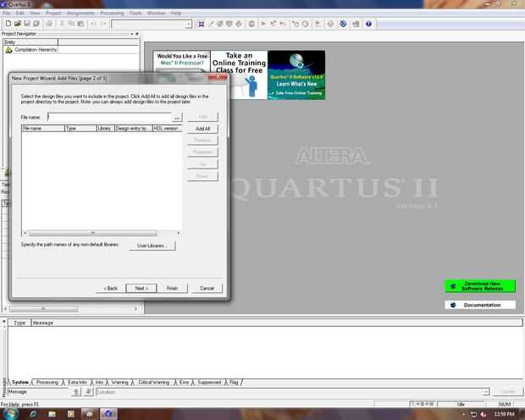
Task: Click the file list horizontal scrollbar
Action: [102, 233]
